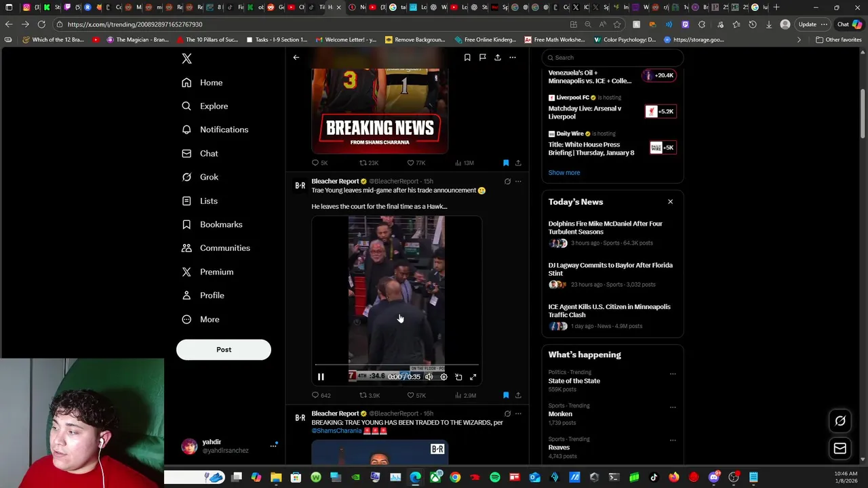Open the floating Grok button

click(840, 421)
